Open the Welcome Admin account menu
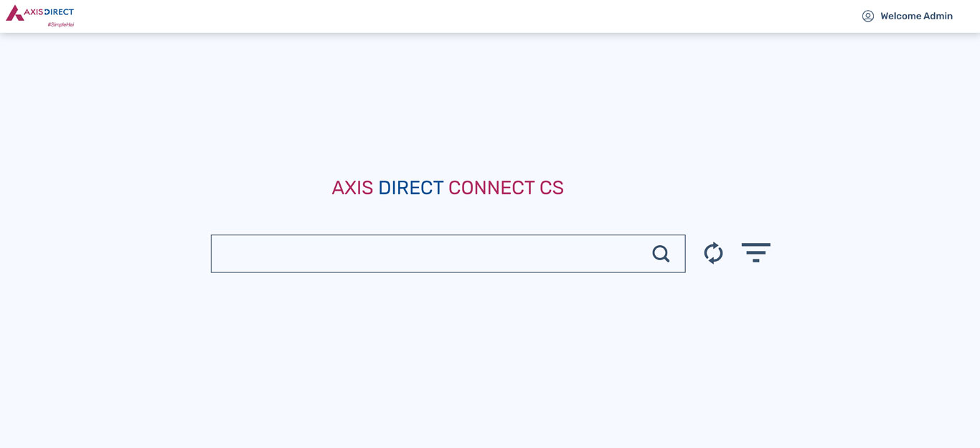Viewport: 980px width, 448px height. tap(908, 16)
